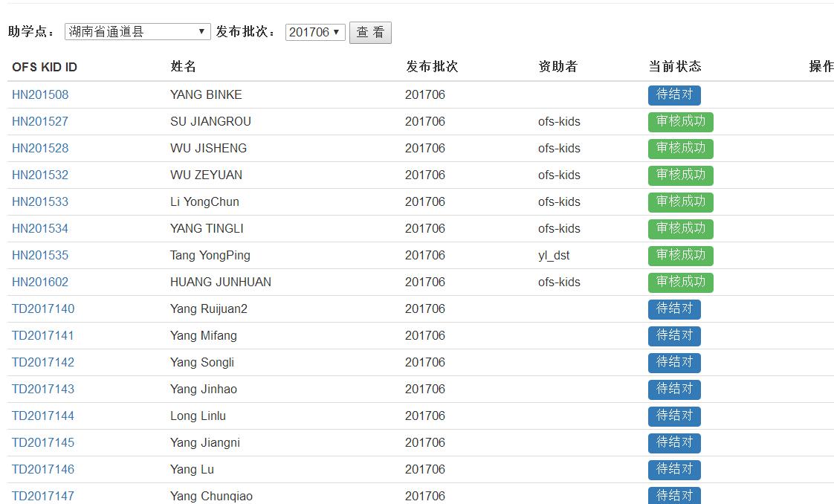Open the 助学点 dropdown showing 湖南省通道县

(138, 32)
